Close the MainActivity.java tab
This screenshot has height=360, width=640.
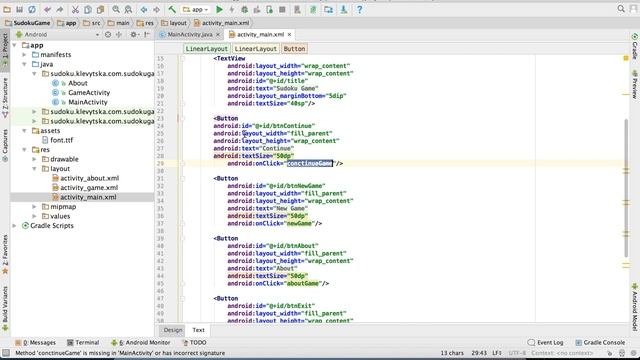[x=218, y=35]
